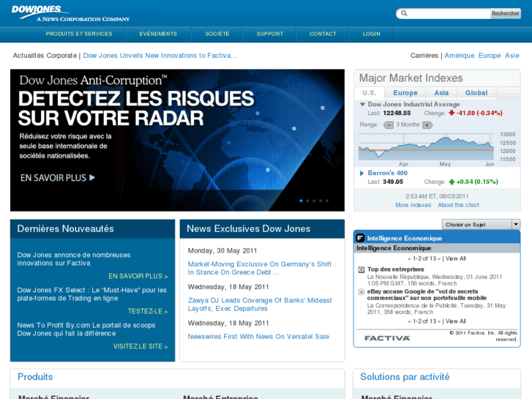Open the News To Profit By.com item
The height and width of the screenshot is (399, 532).
pyautogui.click(x=86, y=329)
